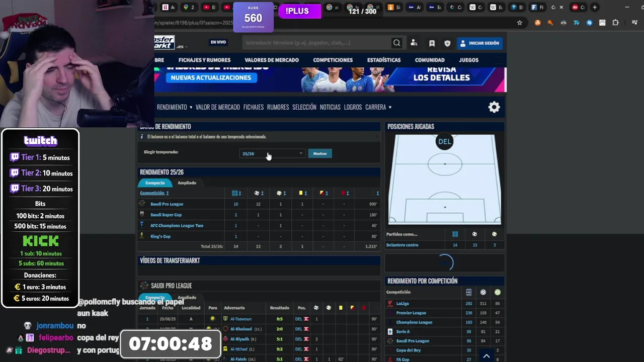Open Fichajes y Rumores menu
644x362 pixels.
click(204, 60)
